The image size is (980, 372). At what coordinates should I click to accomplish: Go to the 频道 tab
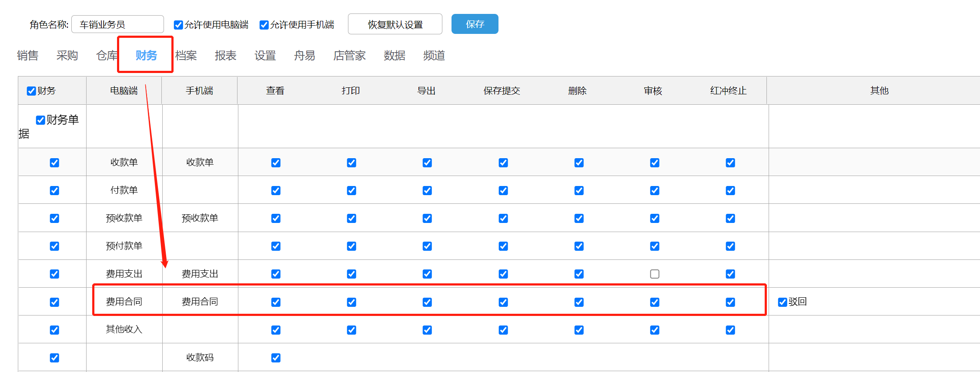point(434,56)
